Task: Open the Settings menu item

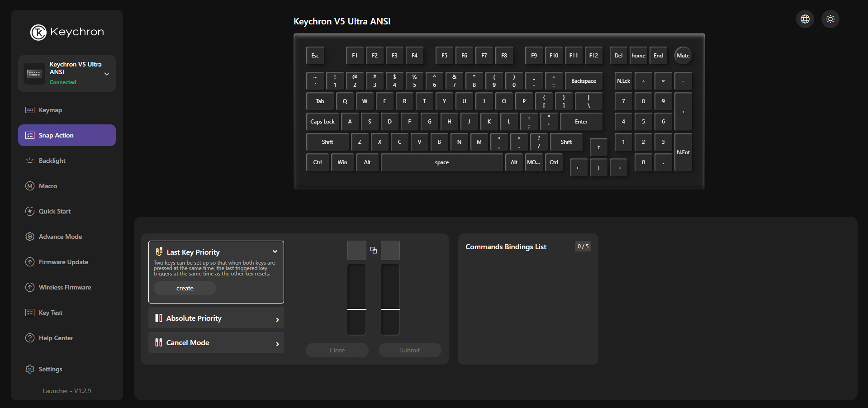Action: click(x=50, y=369)
